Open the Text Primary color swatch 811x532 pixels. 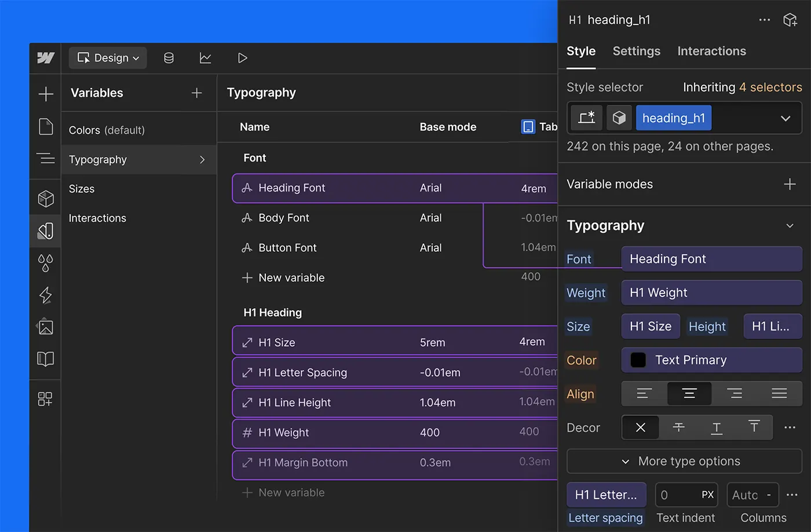[x=637, y=359]
